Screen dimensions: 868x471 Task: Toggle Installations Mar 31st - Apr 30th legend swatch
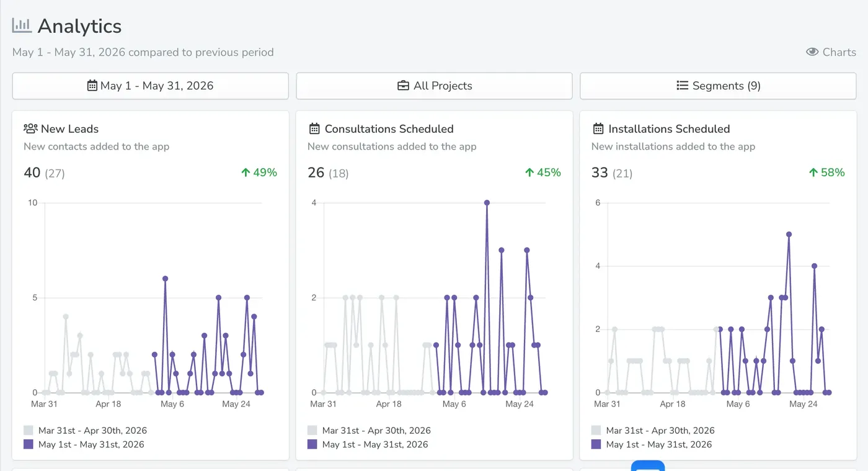(596, 430)
